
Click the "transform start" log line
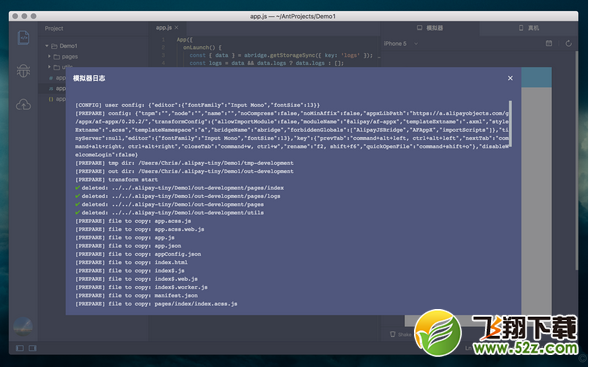(116, 180)
